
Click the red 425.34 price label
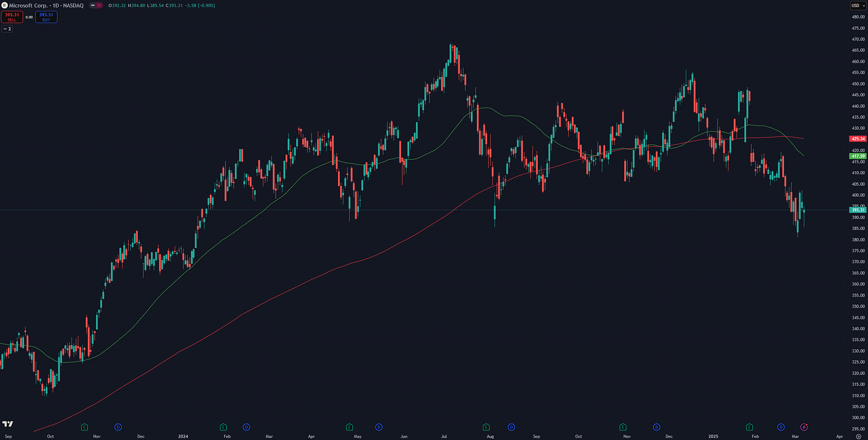coord(858,138)
